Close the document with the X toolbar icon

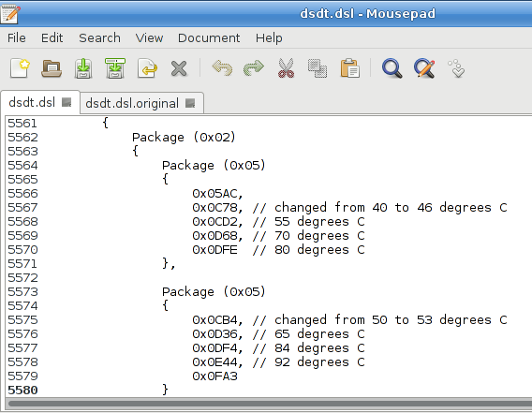(179, 68)
